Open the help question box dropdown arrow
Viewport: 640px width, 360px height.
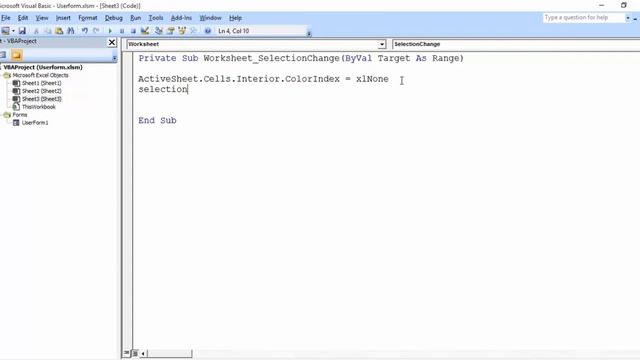click(x=628, y=18)
